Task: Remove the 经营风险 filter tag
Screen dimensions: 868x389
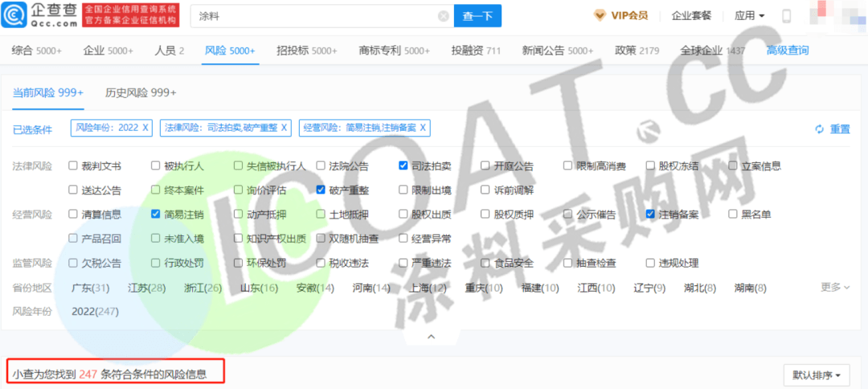Action: tap(423, 128)
